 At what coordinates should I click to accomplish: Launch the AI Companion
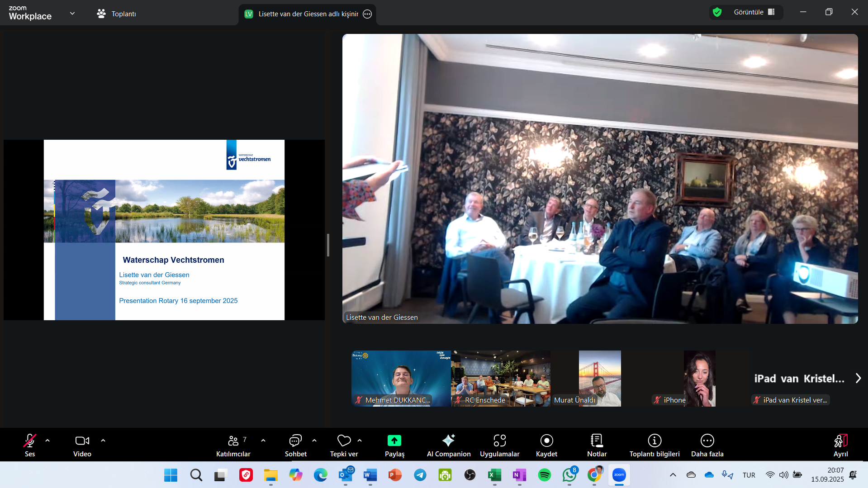448,445
